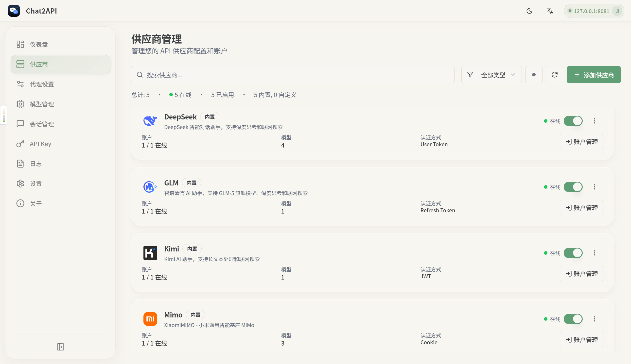
Task: Open the 日志 logs page
Action: point(60,164)
